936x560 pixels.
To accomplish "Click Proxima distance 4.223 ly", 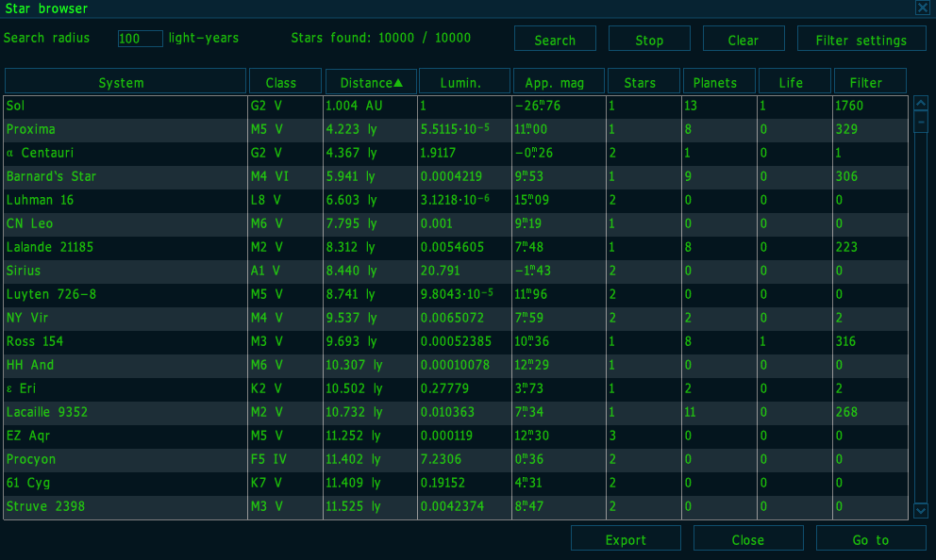I will (x=351, y=129).
